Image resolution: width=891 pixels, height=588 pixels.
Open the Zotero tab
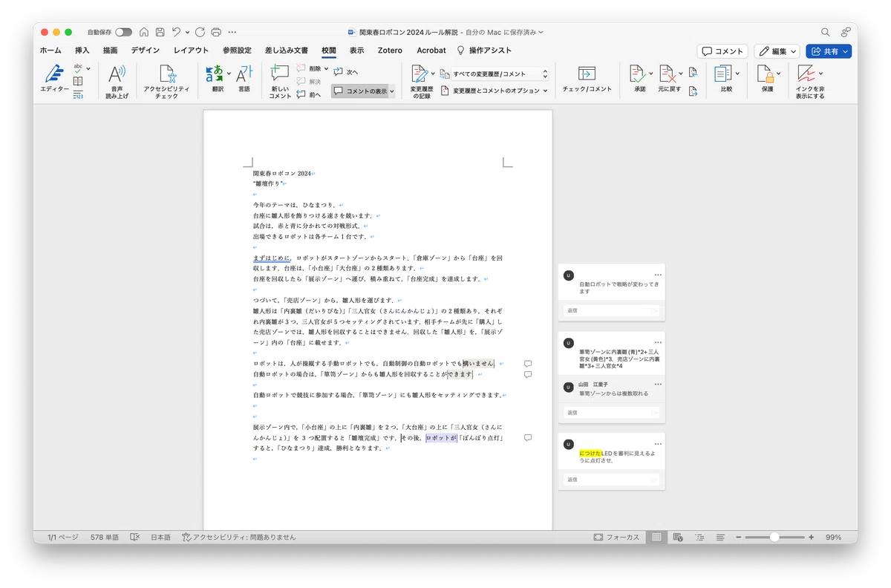(x=390, y=50)
